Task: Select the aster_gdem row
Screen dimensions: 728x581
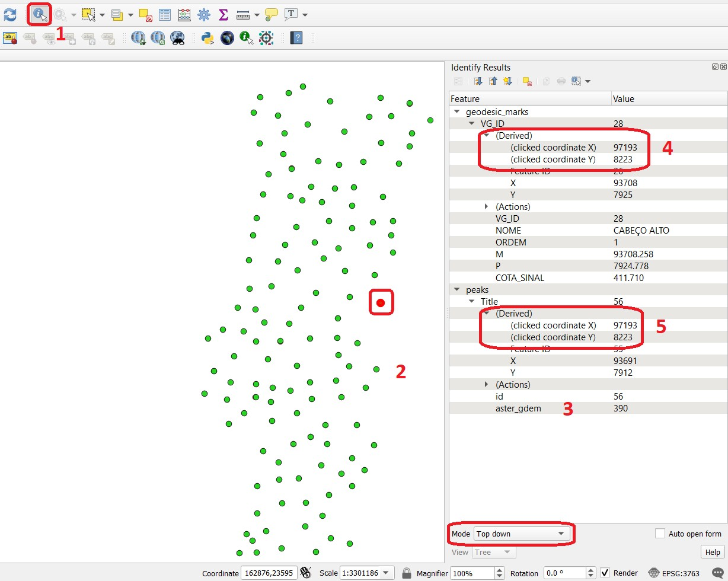Action: click(588, 408)
